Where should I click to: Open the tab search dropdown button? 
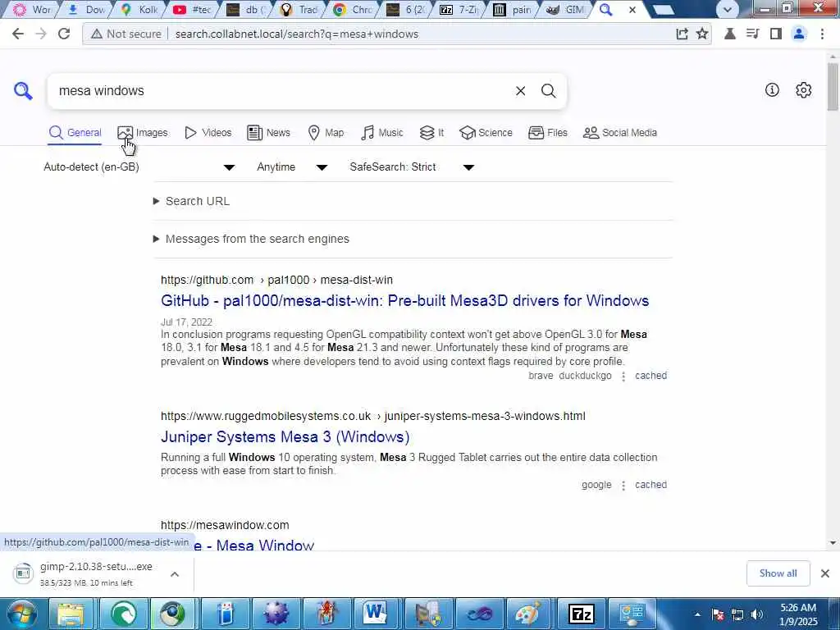[x=727, y=9]
